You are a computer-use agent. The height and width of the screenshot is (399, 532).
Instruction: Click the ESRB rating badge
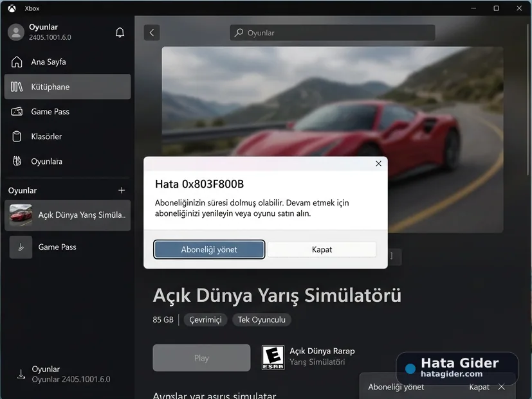273,358
